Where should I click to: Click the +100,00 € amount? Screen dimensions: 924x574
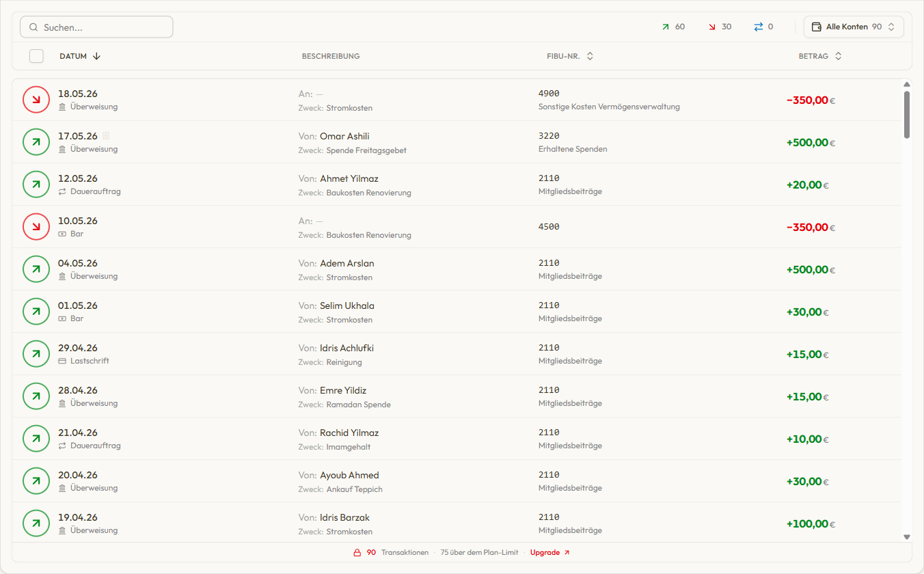[811, 524]
